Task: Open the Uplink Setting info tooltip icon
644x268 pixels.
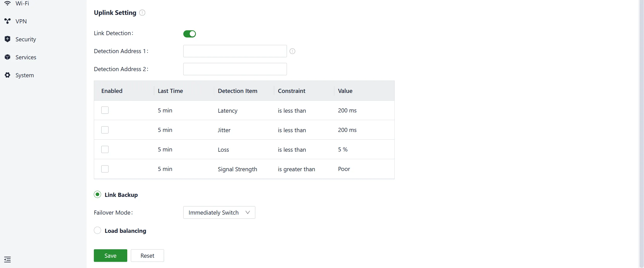Action: pos(142,13)
